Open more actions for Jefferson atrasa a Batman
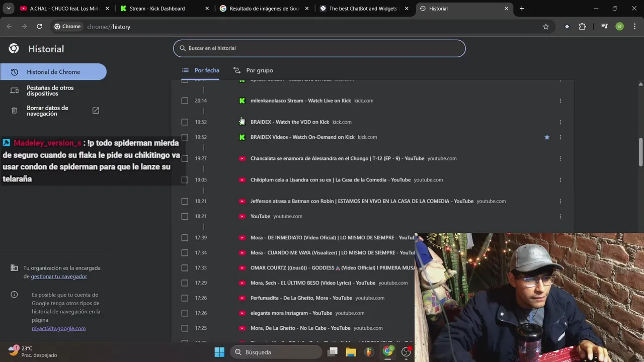 click(x=560, y=201)
